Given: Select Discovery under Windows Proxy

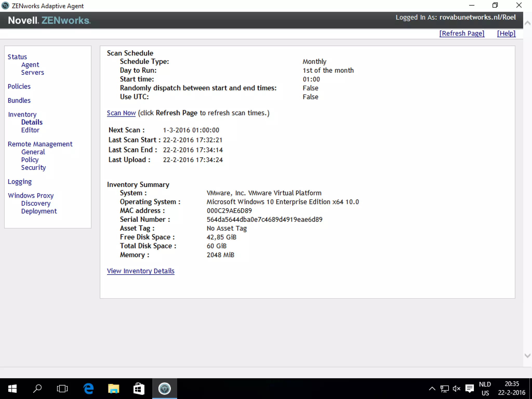Looking at the screenshot, I should point(36,203).
